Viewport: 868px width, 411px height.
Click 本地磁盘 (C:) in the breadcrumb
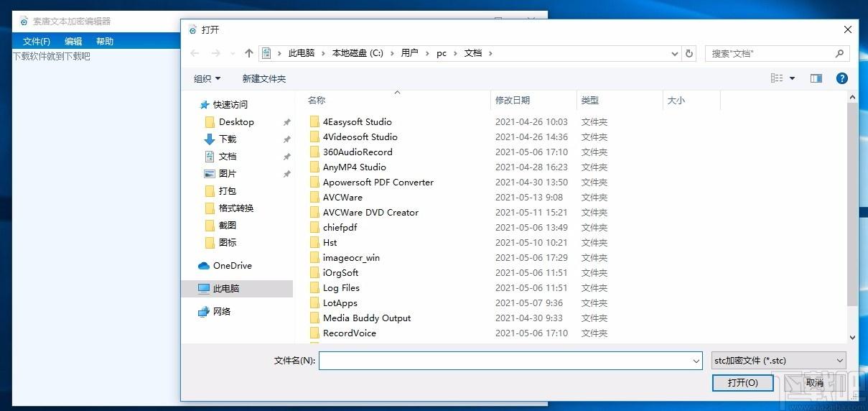358,53
